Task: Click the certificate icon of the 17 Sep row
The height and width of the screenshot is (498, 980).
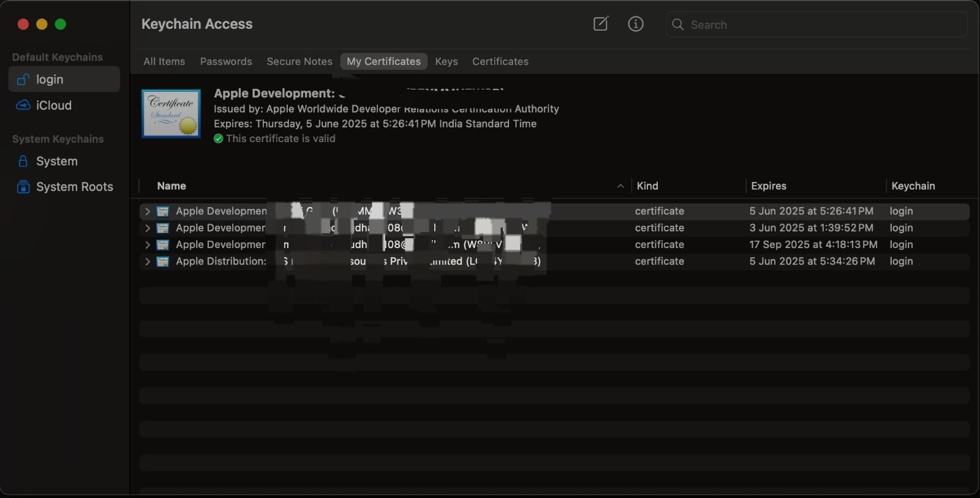Action: [163, 244]
